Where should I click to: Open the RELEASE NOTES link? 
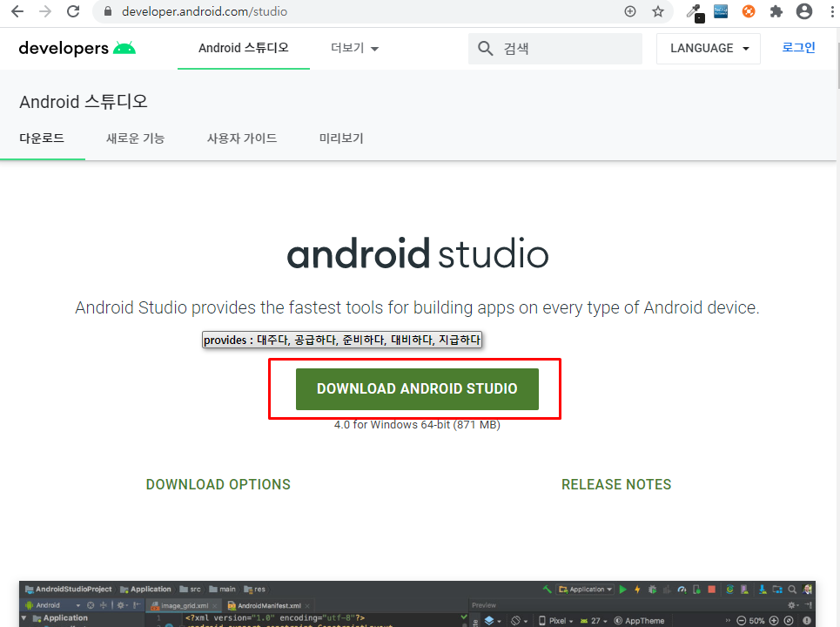[x=616, y=484]
